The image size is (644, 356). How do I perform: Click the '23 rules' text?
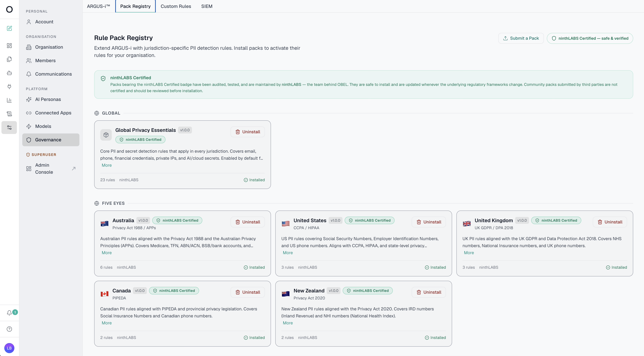[x=107, y=180]
